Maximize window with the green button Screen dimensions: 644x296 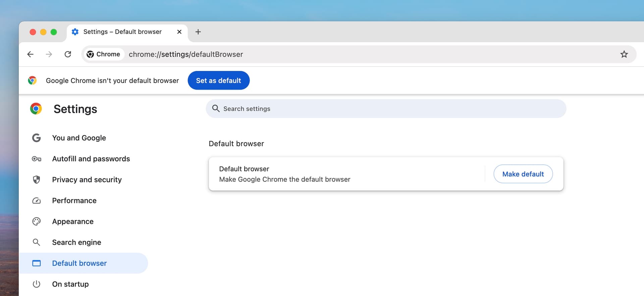[54, 32]
